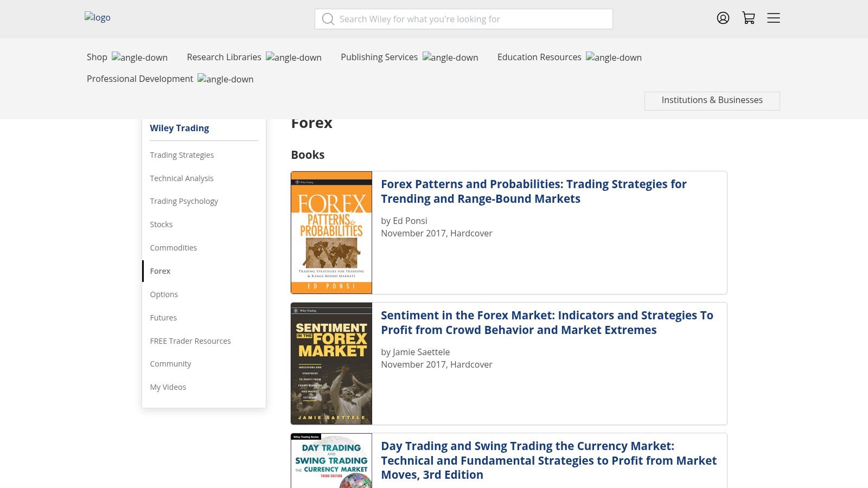Open the Sentiment in the Forex Market title link
This screenshot has height=488, width=868.
[547, 323]
